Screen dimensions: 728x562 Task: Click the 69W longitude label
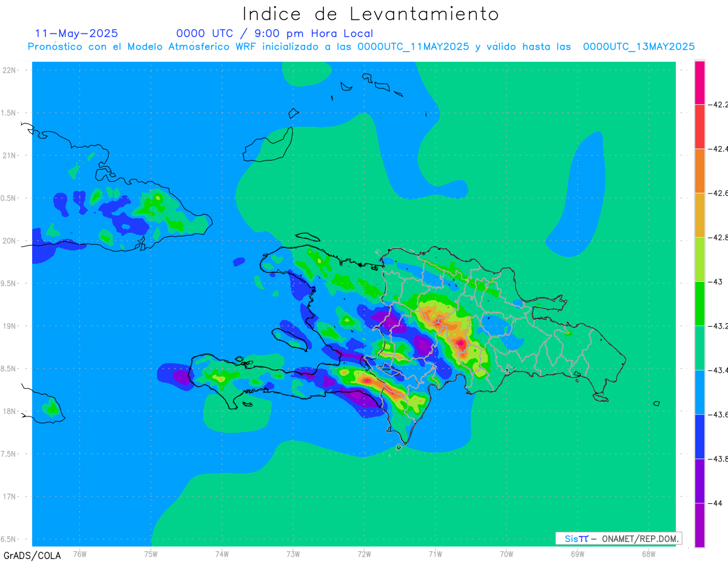click(x=578, y=554)
